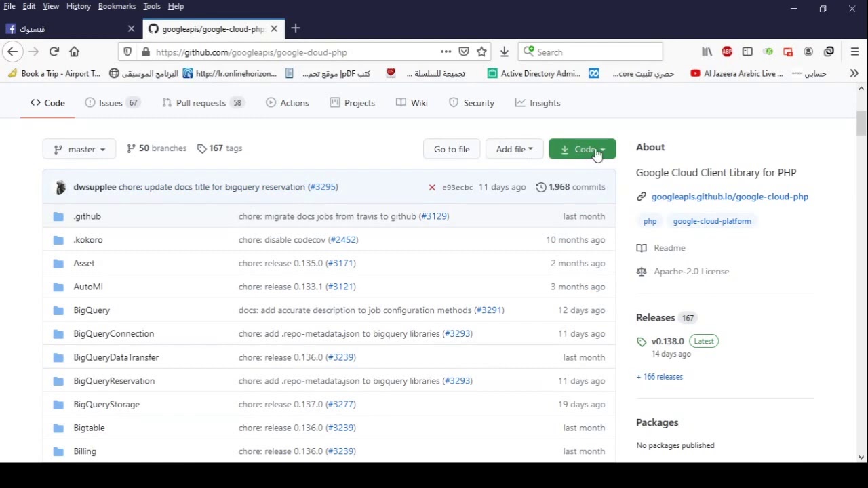Open the History menu

[78, 6]
